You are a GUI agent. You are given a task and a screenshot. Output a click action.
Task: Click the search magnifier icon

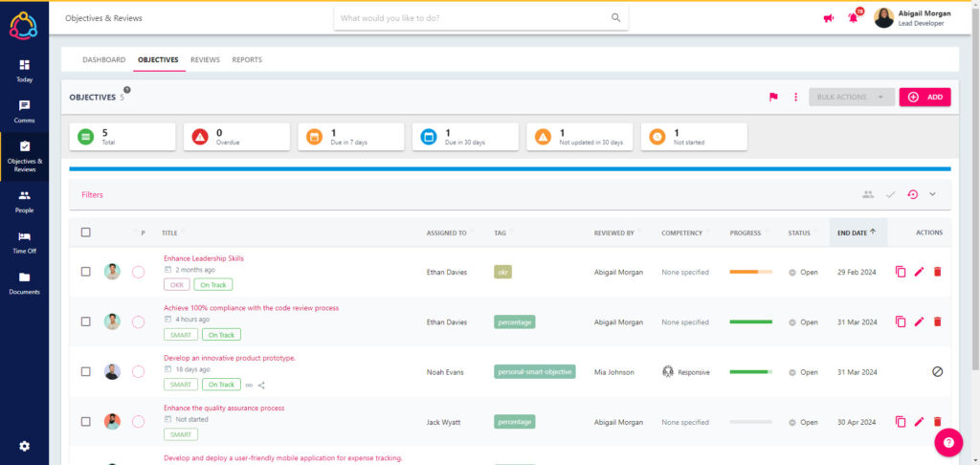[615, 18]
